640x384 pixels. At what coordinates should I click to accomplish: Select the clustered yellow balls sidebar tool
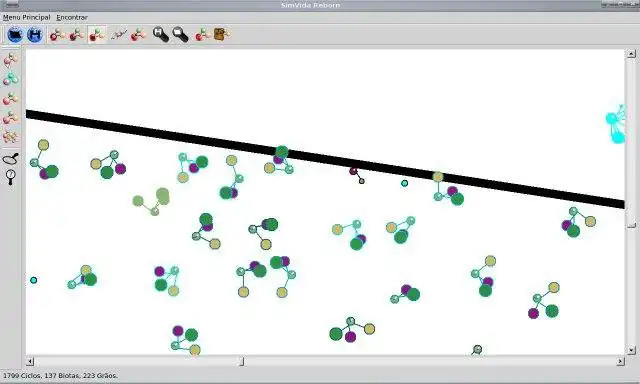tap(11, 137)
